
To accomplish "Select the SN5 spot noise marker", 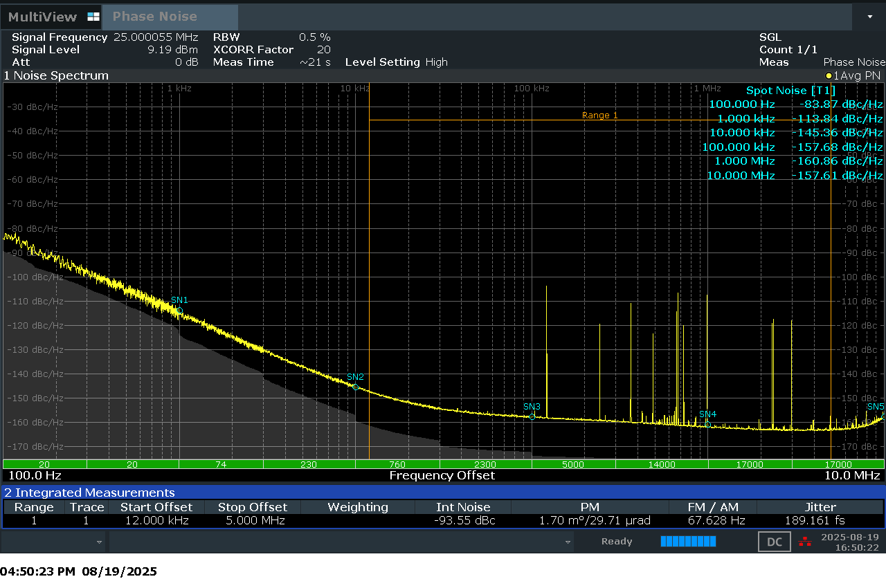I will pyautogui.click(x=882, y=417).
